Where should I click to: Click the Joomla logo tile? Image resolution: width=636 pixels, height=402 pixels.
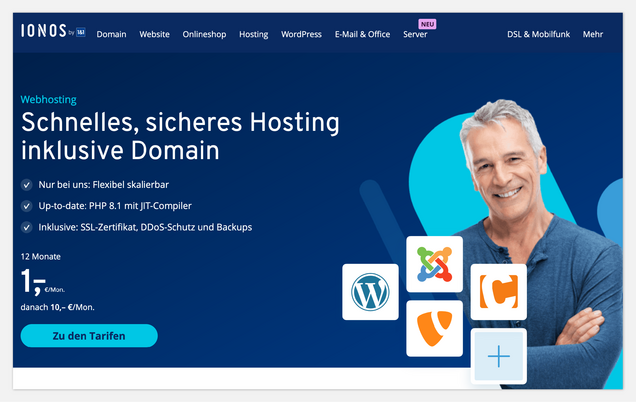tap(434, 264)
